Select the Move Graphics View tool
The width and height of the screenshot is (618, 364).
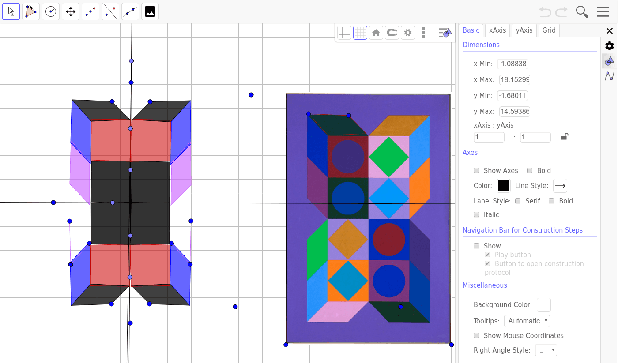pos(71,11)
